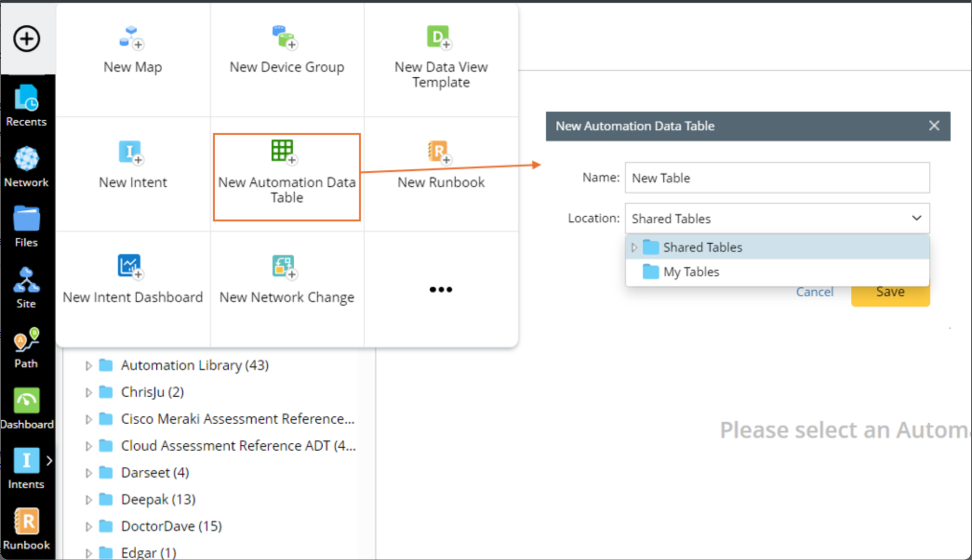The height and width of the screenshot is (560, 972).
Task: Click the Cancel link
Action: tap(814, 292)
